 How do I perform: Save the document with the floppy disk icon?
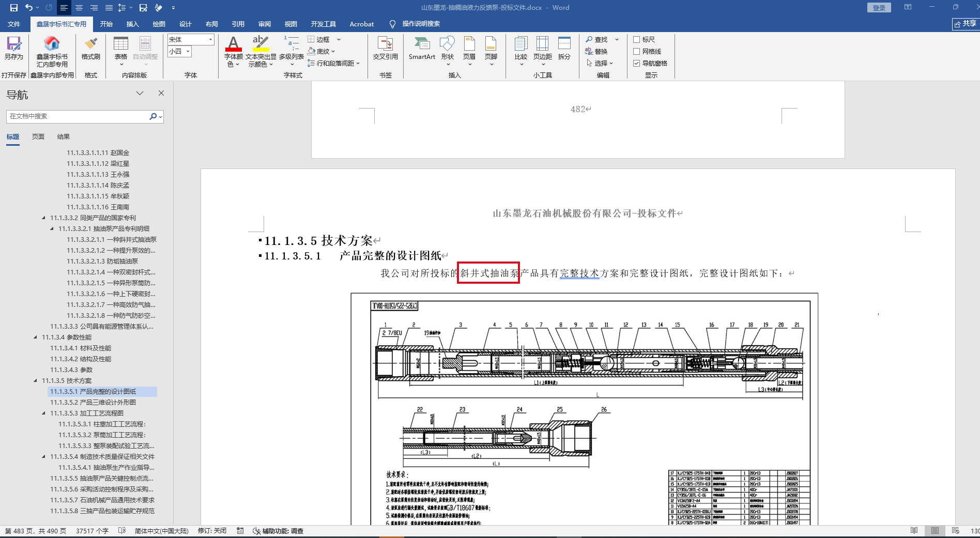pyautogui.click(x=14, y=8)
